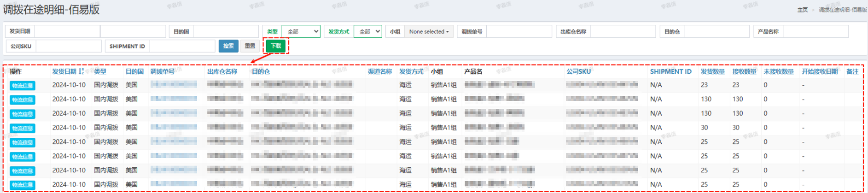Click the SHIPMENT ID filter input
This screenshot has height=193, width=868.
point(182,46)
